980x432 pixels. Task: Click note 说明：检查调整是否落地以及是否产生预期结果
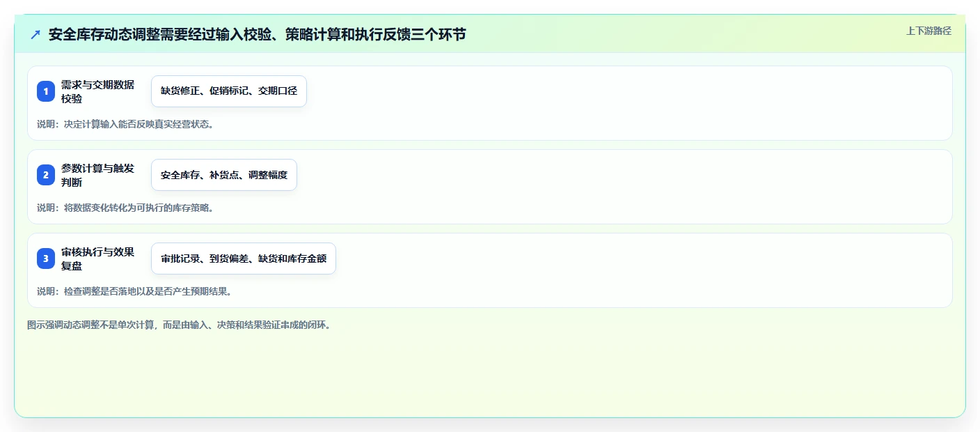134,291
